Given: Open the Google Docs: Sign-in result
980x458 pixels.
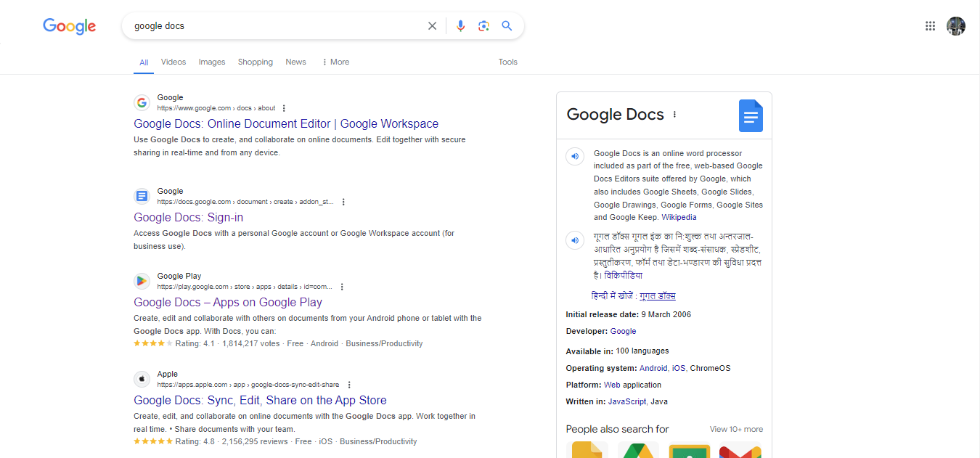Looking at the screenshot, I should coord(188,217).
